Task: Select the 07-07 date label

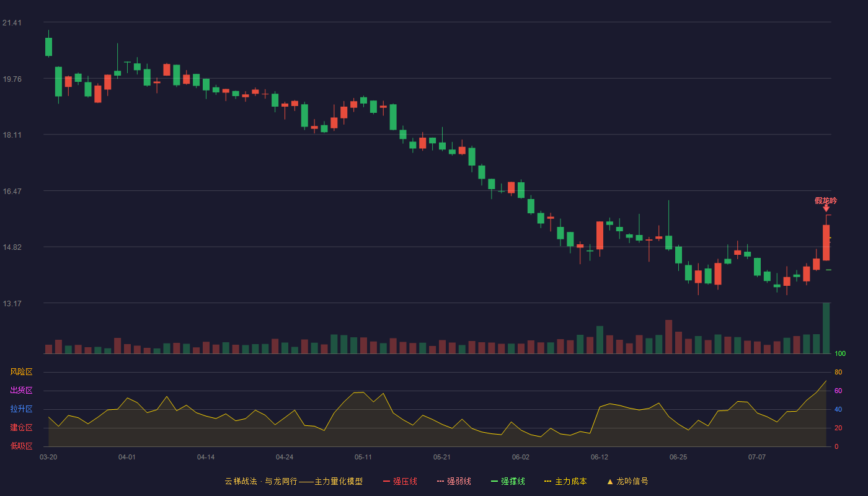Action: point(757,457)
